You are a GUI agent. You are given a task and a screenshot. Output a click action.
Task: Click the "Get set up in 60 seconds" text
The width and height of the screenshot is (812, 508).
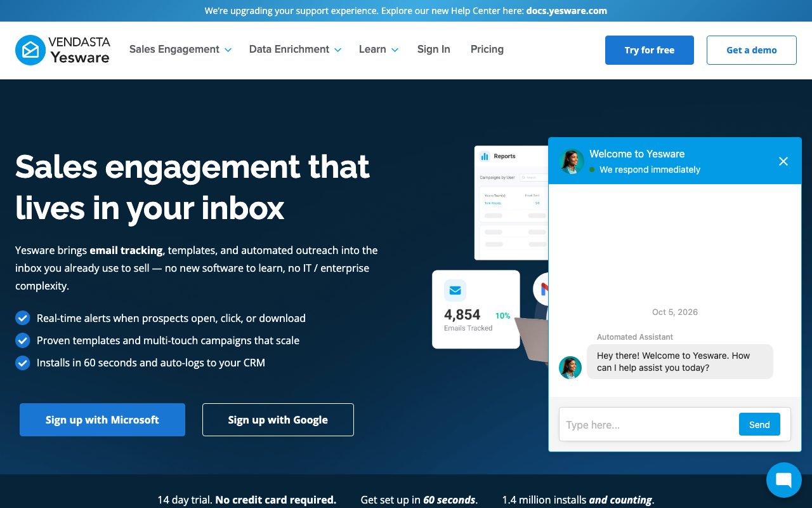coord(419,500)
